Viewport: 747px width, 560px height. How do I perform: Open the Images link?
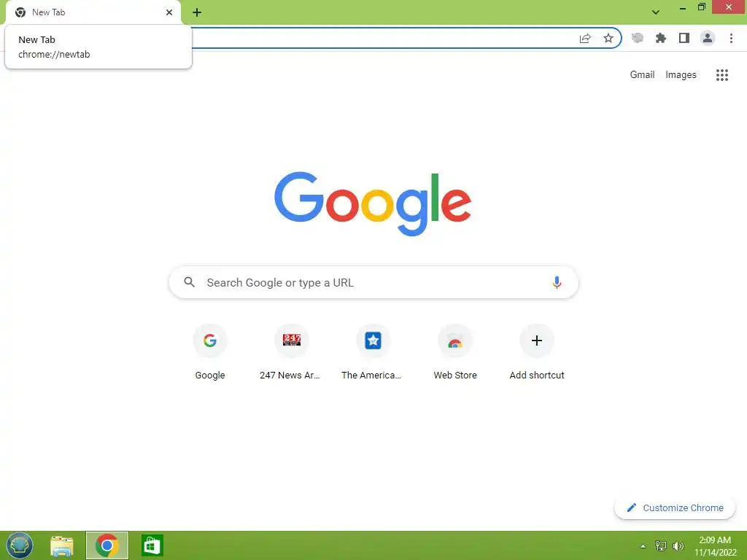point(681,75)
